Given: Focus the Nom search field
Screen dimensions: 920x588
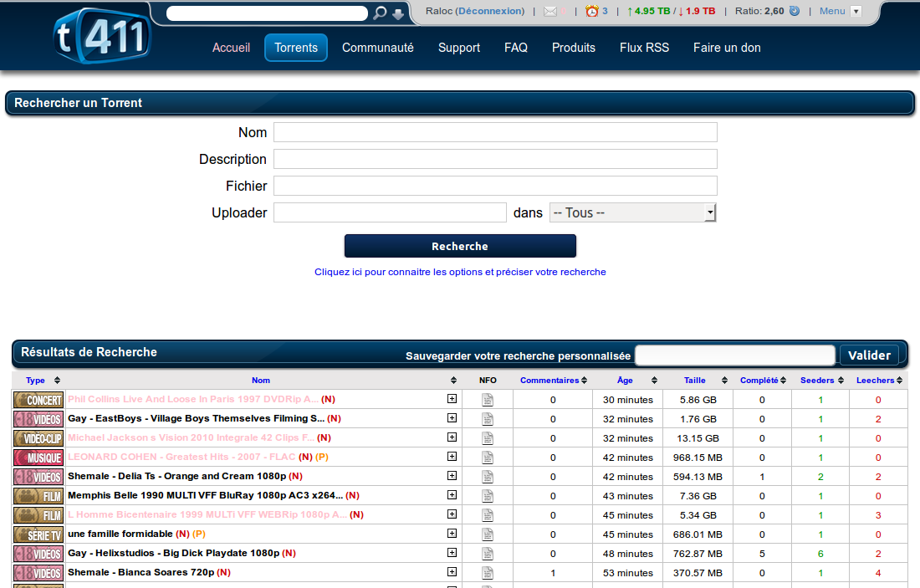Looking at the screenshot, I should (495, 132).
